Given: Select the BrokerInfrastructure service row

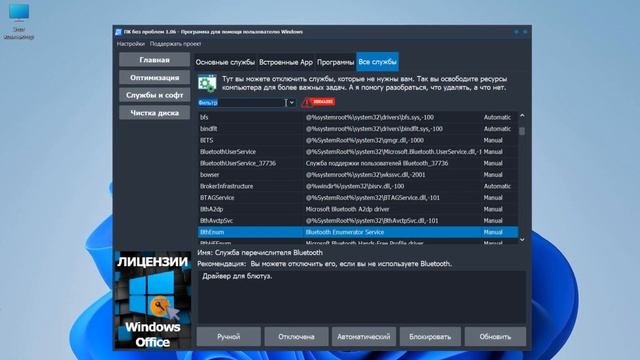Looking at the screenshot, I should pos(358,186).
